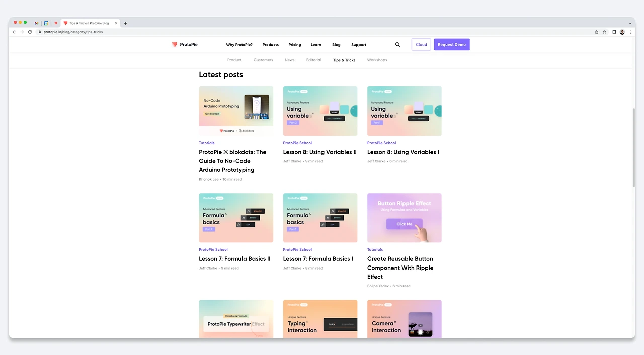Click the page vertical scrollbar
The image size is (644, 355).
633,147
